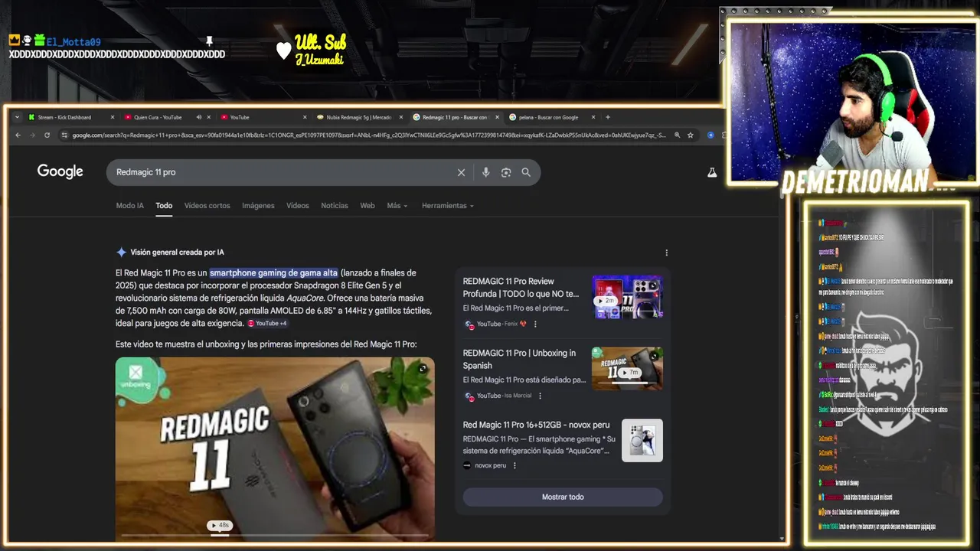Open options for YouTube Fenix source
This screenshot has width=980, height=551.
pyautogui.click(x=535, y=324)
